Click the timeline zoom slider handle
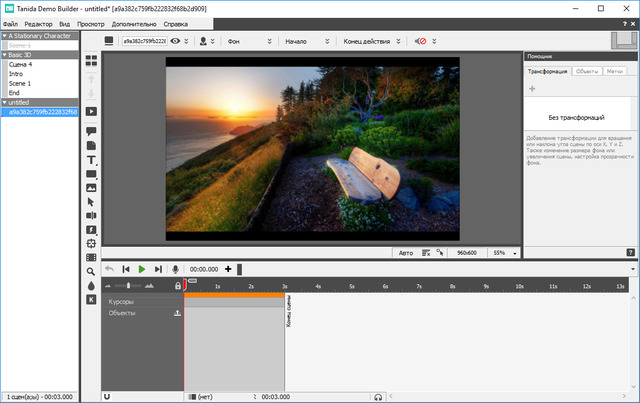The image size is (640, 403). (128, 285)
